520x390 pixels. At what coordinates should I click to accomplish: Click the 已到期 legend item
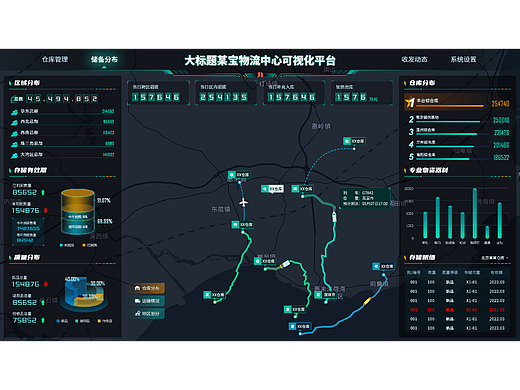90,245
